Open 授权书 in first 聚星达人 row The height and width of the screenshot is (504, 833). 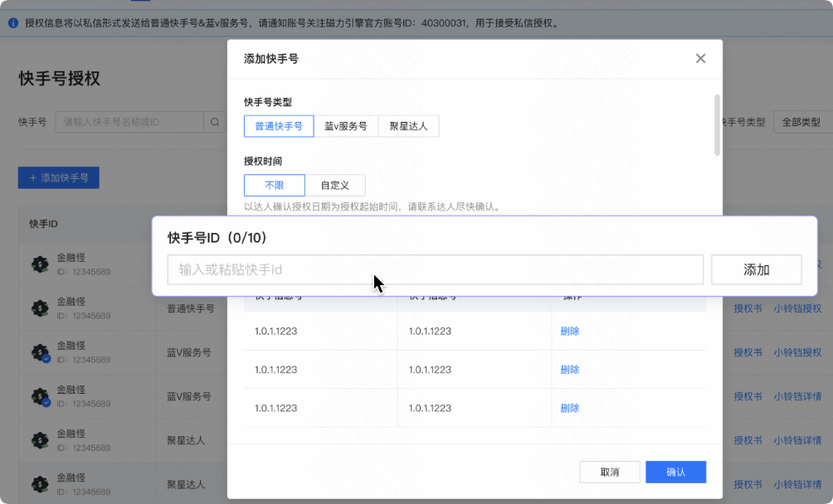click(748, 440)
